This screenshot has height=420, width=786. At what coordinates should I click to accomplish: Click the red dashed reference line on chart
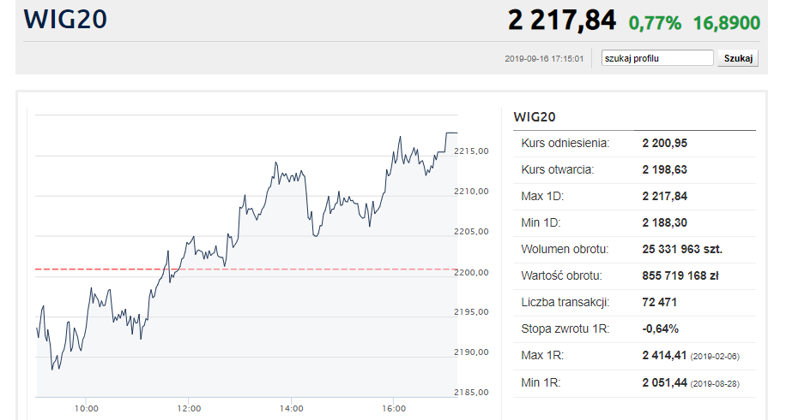point(246,270)
